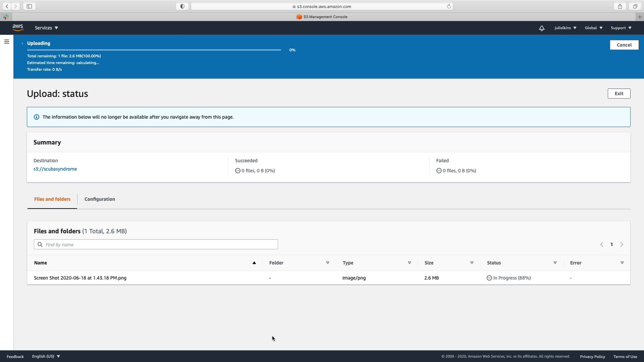Click the image/png type cell
The image size is (644, 362).
tap(354, 278)
